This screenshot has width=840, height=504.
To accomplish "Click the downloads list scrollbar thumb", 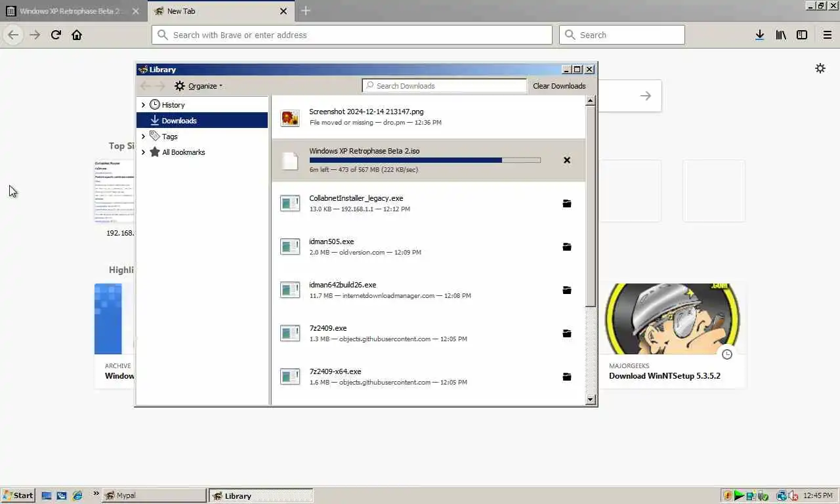I will pos(591,206).
